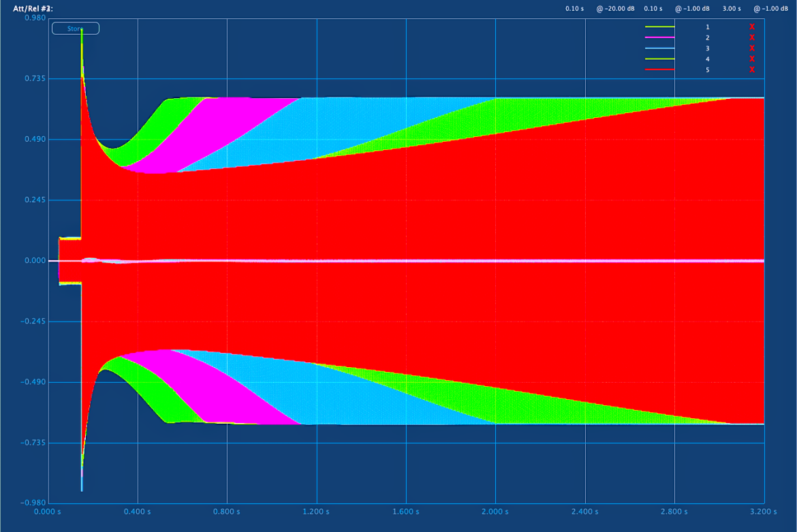The height and width of the screenshot is (532, 797).
Task: Click the "2.400 s" time axis label
Action: 584,512
